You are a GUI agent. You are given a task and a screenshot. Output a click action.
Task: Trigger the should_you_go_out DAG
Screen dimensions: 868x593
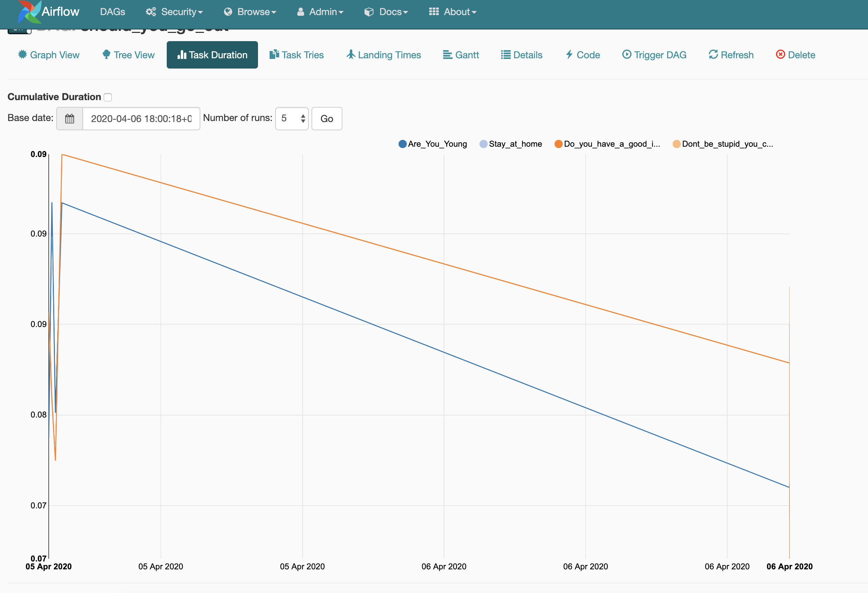pos(654,55)
